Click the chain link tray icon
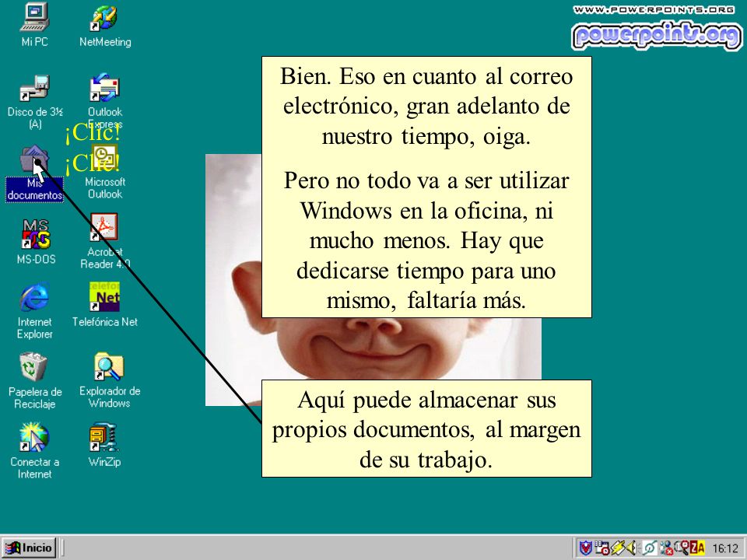This screenshot has height=560, width=747. tap(650, 548)
